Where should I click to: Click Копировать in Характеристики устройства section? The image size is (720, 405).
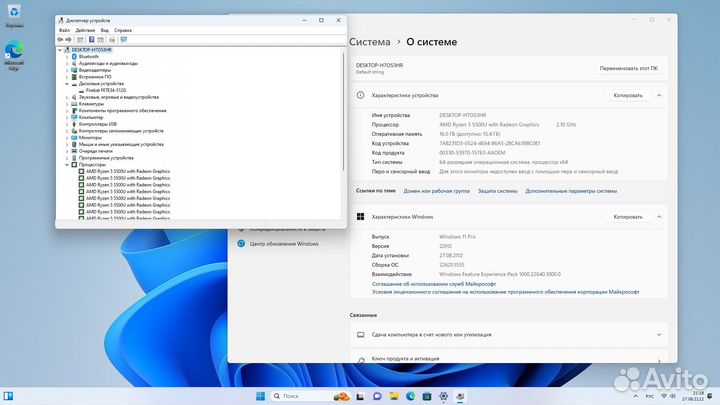pyautogui.click(x=628, y=96)
